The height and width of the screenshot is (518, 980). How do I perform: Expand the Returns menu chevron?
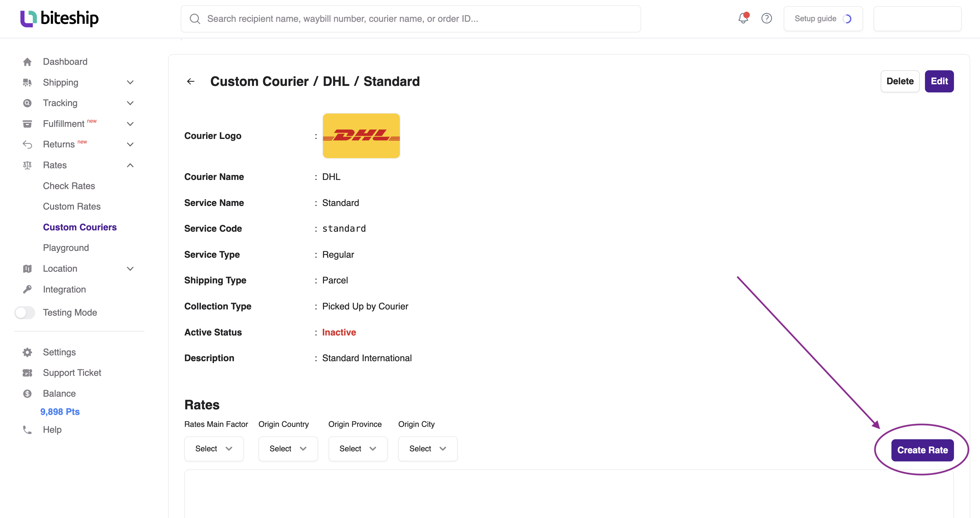[130, 144]
